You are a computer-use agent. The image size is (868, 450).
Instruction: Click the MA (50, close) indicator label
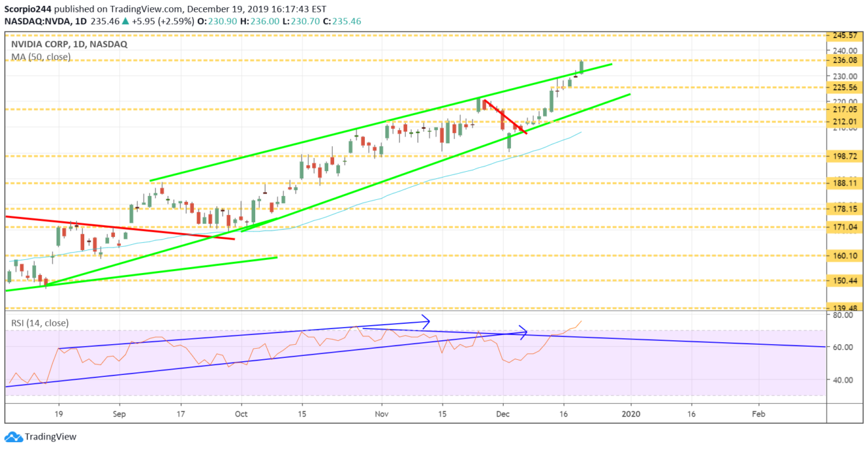(x=40, y=57)
